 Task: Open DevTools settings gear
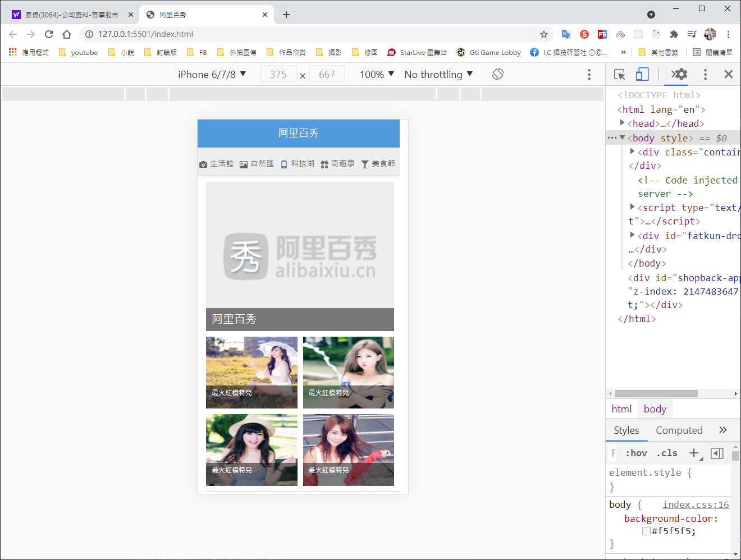point(680,74)
